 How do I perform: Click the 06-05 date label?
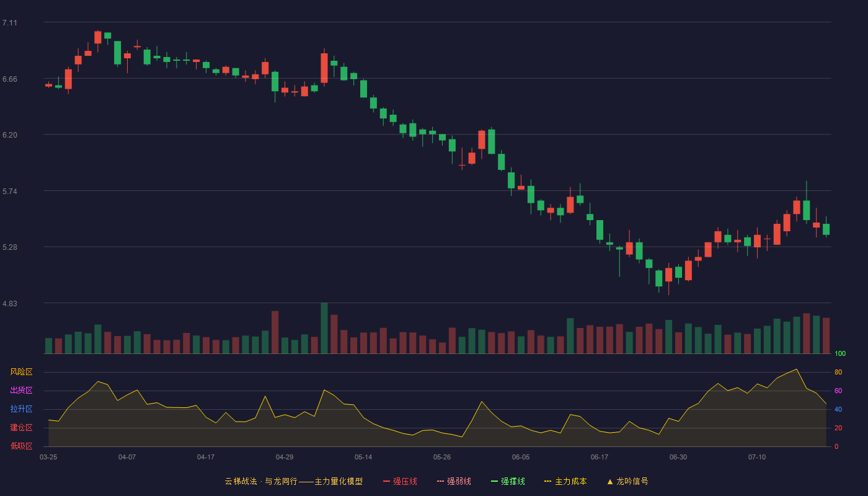click(x=521, y=457)
